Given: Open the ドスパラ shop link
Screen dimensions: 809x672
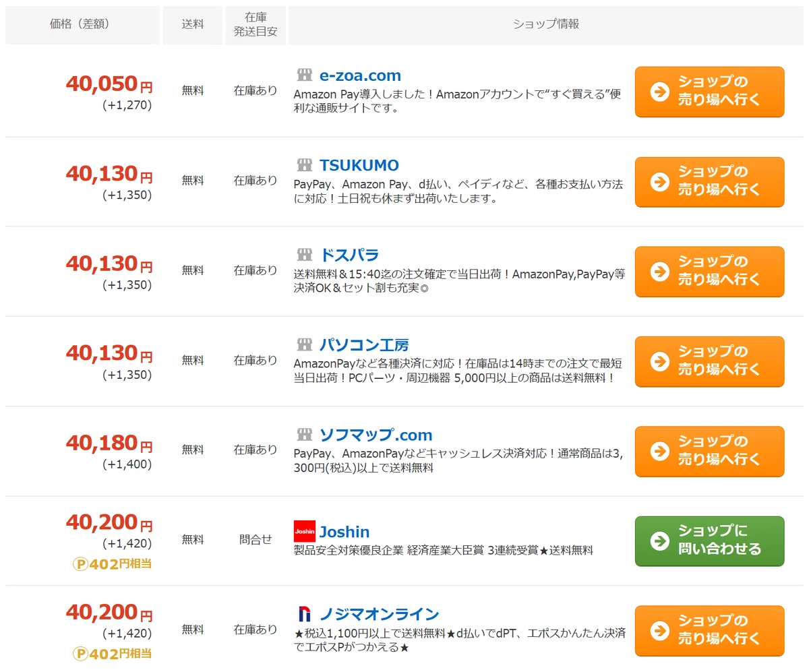Looking at the screenshot, I should click(349, 255).
